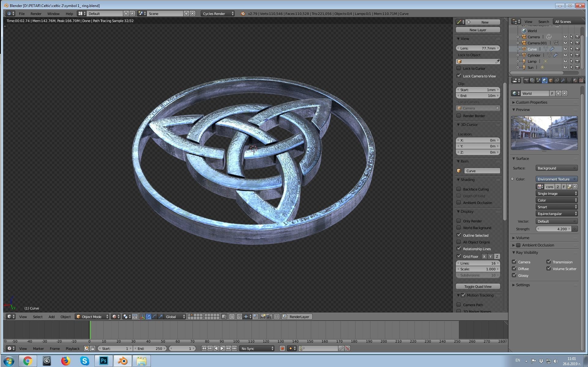The width and height of the screenshot is (588, 367).
Task: Open Photoshop from the Windows taskbar
Action: (x=103, y=361)
